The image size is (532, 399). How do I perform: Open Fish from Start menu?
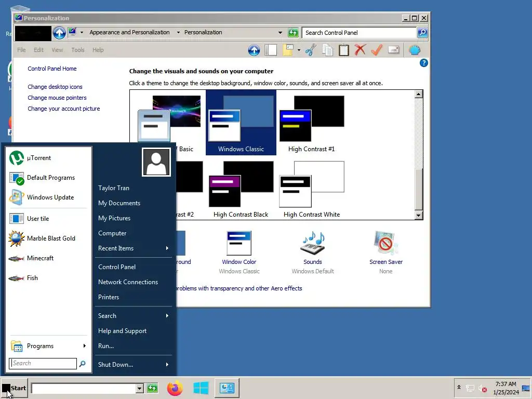point(49,277)
